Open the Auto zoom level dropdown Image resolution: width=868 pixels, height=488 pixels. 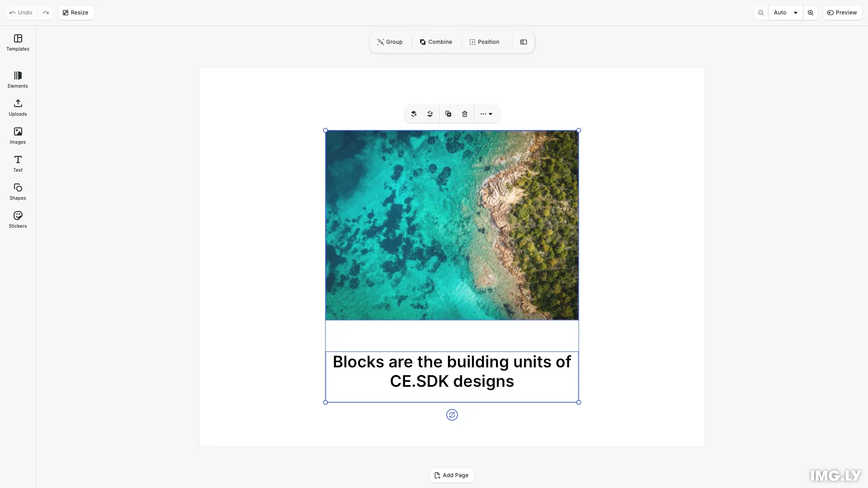[785, 12]
